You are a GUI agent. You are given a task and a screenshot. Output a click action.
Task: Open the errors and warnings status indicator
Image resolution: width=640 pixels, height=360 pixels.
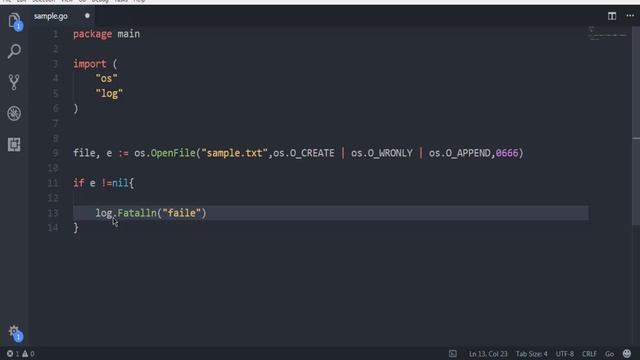[20, 353]
